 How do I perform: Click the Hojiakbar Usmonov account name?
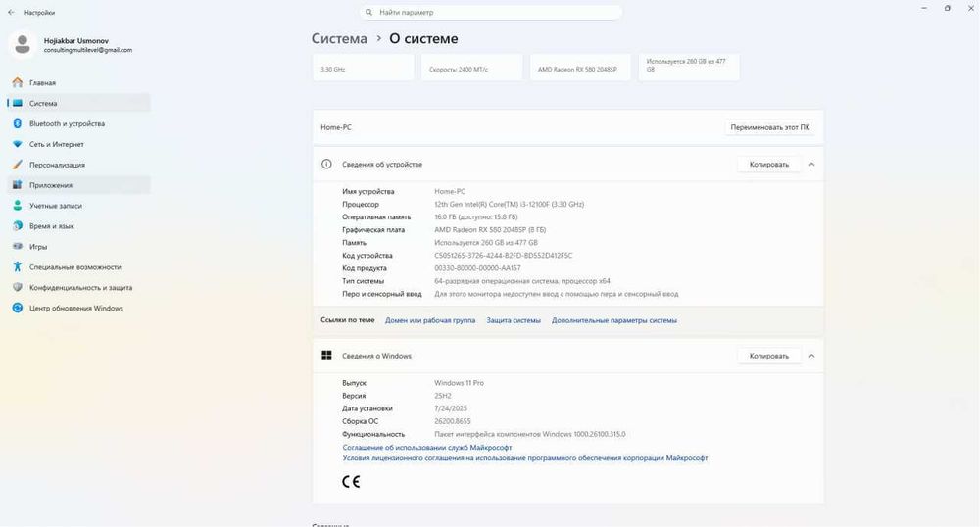[x=76, y=40]
